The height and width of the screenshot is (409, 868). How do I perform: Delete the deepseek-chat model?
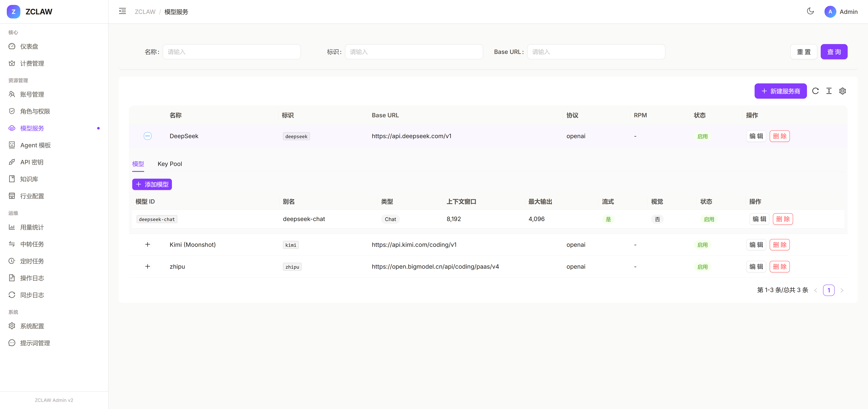(x=782, y=219)
